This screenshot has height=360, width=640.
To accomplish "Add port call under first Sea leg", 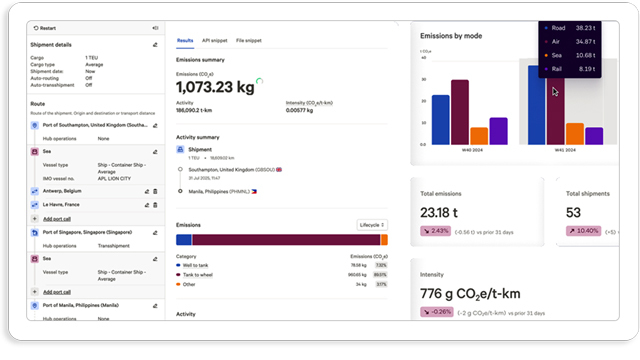I will click(57, 219).
